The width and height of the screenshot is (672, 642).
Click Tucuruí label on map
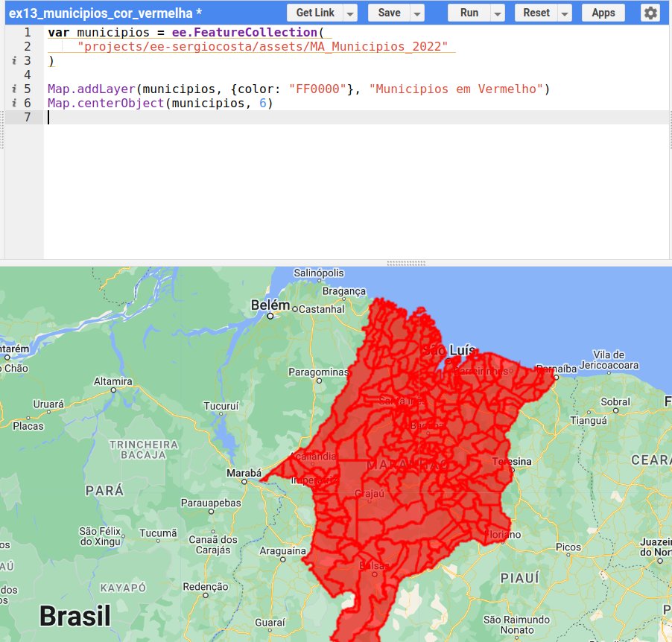(221, 405)
